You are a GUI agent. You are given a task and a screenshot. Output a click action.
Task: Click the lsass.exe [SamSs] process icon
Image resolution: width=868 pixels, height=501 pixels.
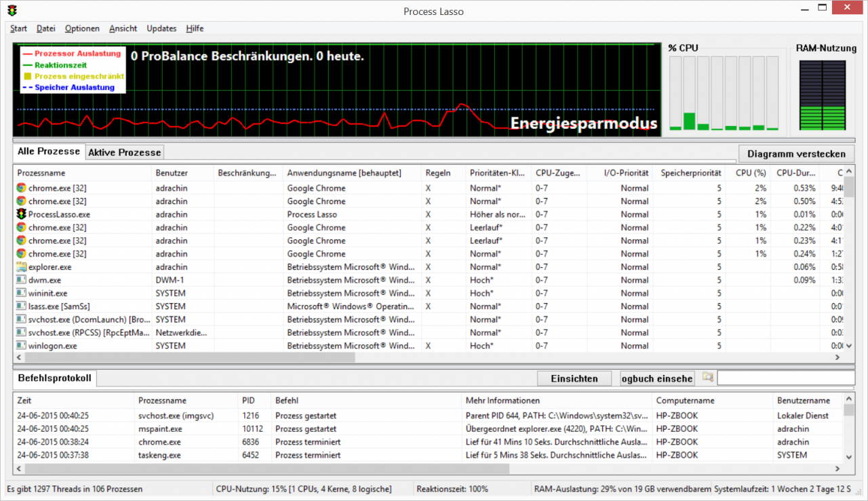pyautogui.click(x=21, y=306)
